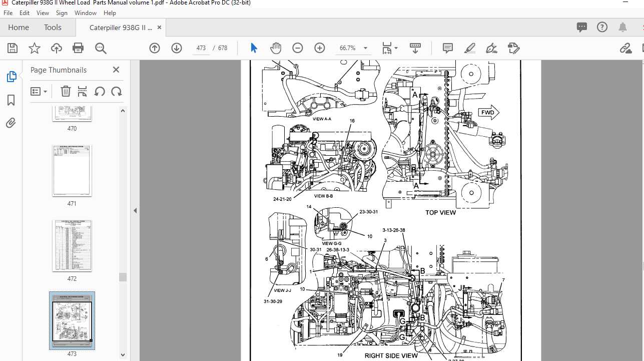Share a link to this file

coord(625,48)
